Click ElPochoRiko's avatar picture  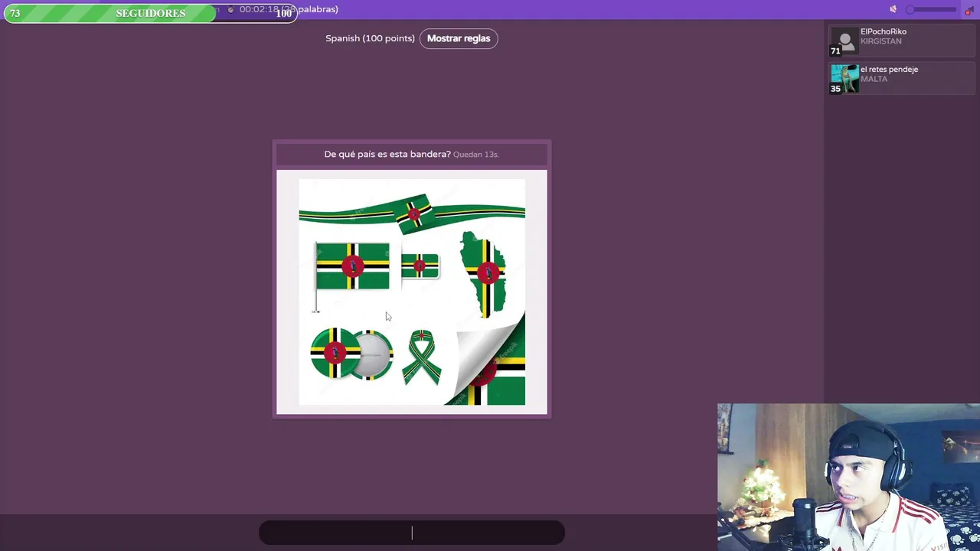[845, 41]
